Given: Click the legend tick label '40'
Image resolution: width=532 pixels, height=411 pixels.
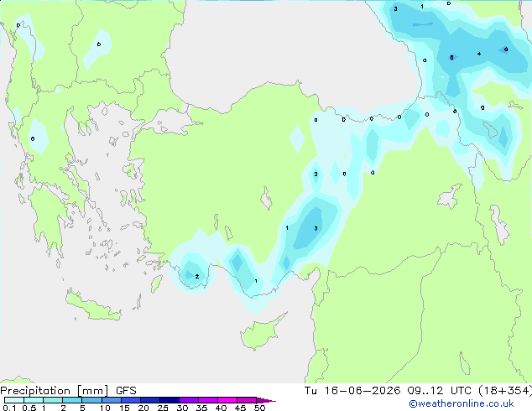Looking at the screenshot, I should tap(221, 408).
